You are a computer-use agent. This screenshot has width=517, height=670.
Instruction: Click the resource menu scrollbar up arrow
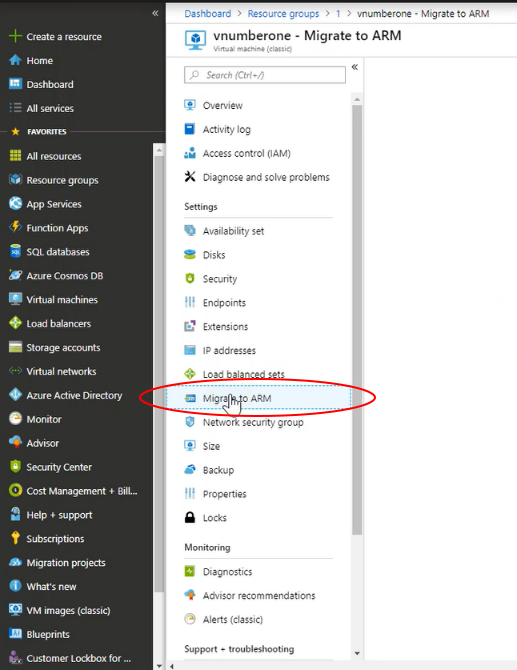357,99
